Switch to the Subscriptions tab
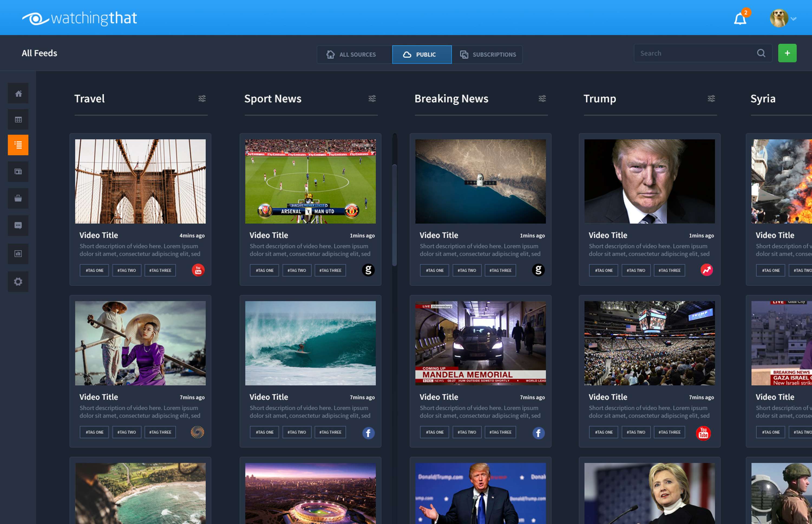 pos(487,54)
